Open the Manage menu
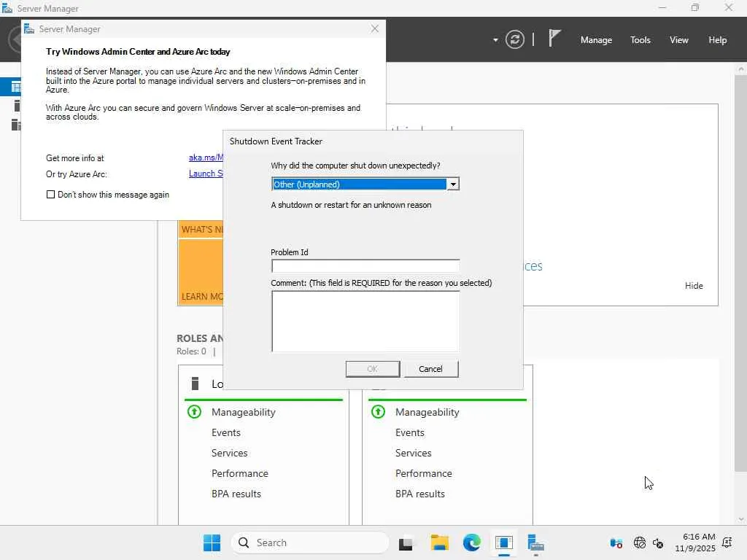 pyautogui.click(x=596, y=40)
